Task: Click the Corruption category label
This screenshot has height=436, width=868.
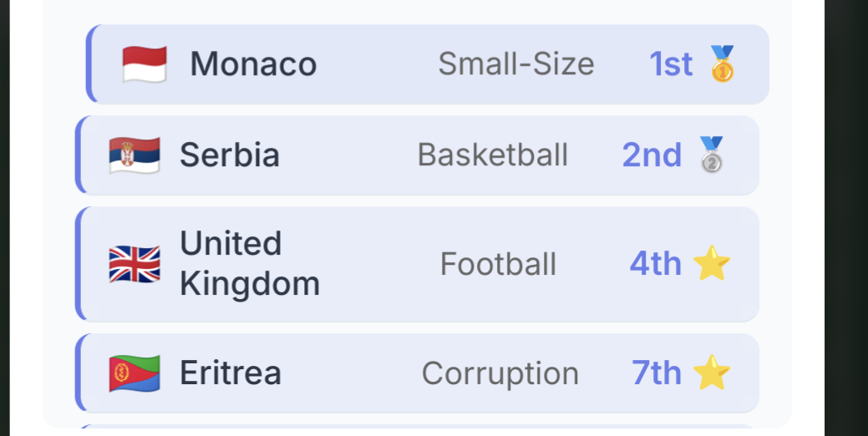Action: click(x=500, y=373)
